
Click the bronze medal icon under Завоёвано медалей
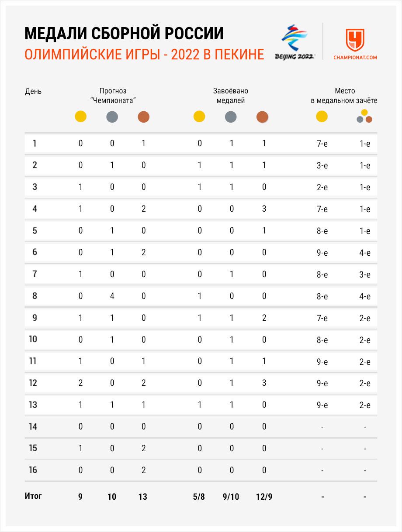click(262, 117)
